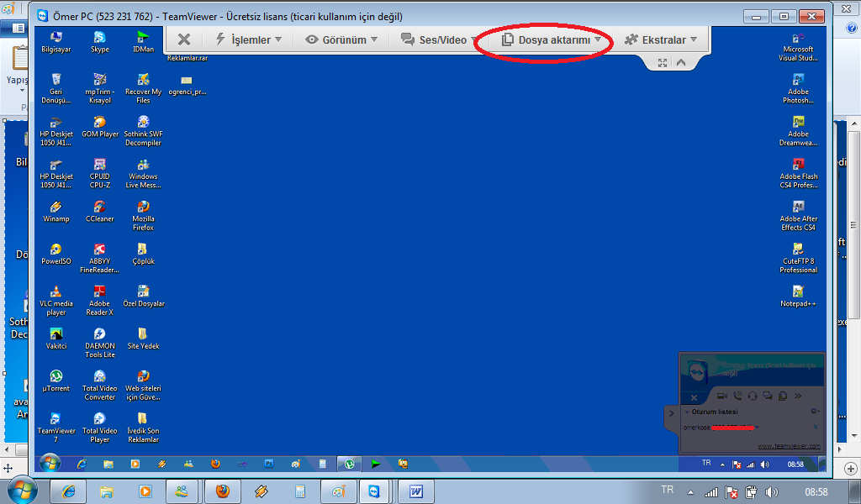The height and width of the screenshot is (504, 861).
Task: Select the Windows Live Messenger desktop icon
Action: 143,173
